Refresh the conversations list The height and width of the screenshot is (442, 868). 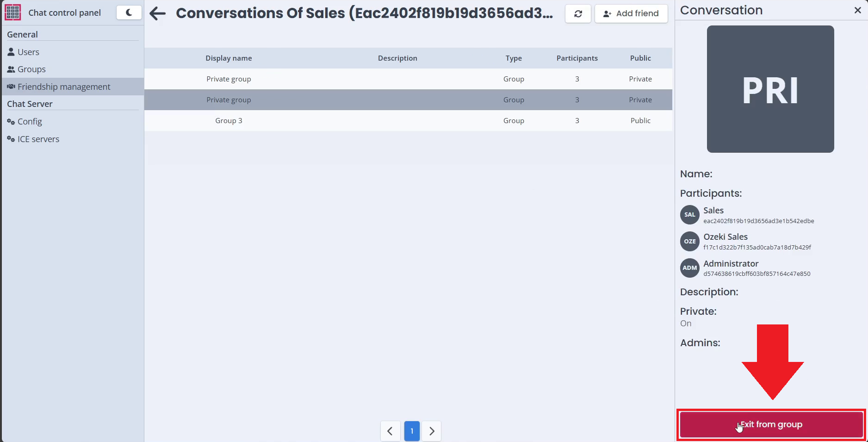tap(578, 14)
